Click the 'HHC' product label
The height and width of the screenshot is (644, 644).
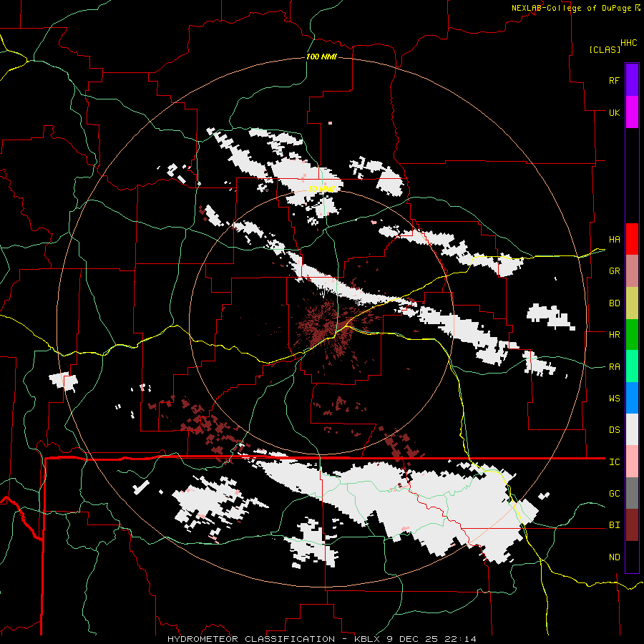(629, 43)
